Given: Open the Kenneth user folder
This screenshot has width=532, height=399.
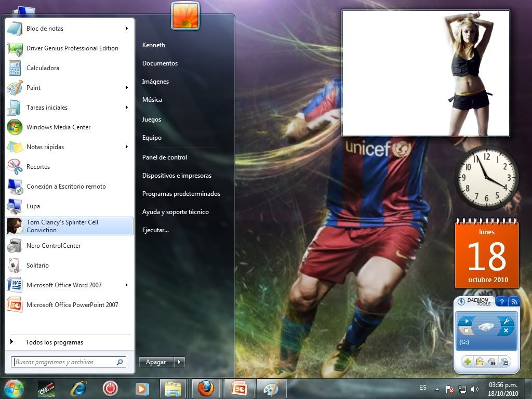Looking at the screenshot, I should click(x=154, y=45).
